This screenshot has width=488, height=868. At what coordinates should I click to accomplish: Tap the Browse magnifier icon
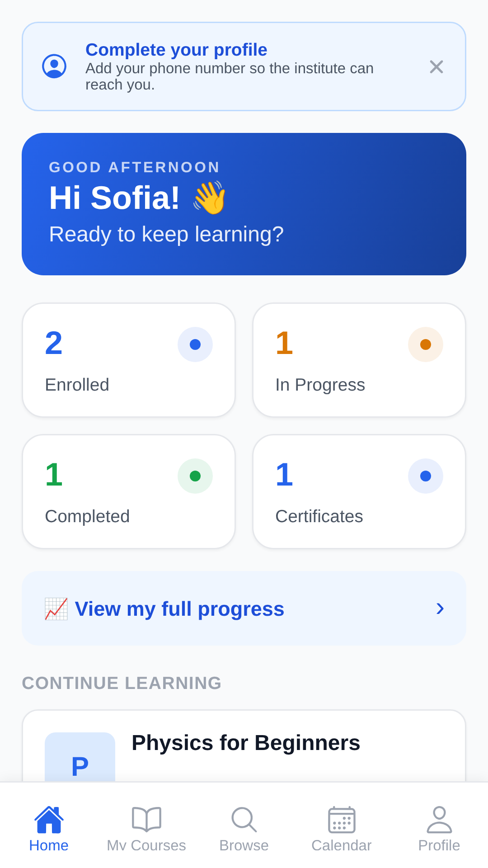pyautogui.click(x=244, y=819)
